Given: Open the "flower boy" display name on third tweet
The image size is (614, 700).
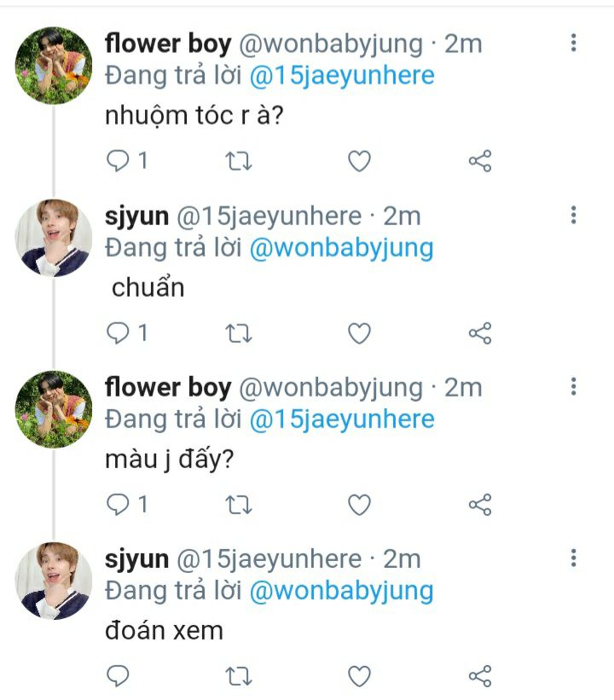Looking at the screenshot, I should (168, 387).
